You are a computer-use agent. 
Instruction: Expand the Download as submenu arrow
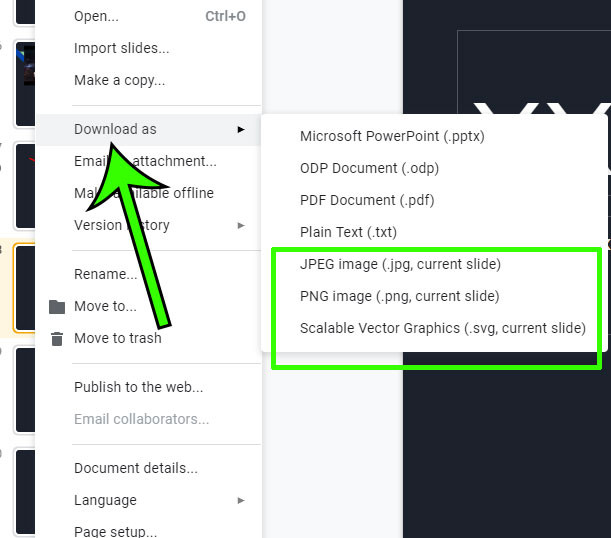coord(241,129)
